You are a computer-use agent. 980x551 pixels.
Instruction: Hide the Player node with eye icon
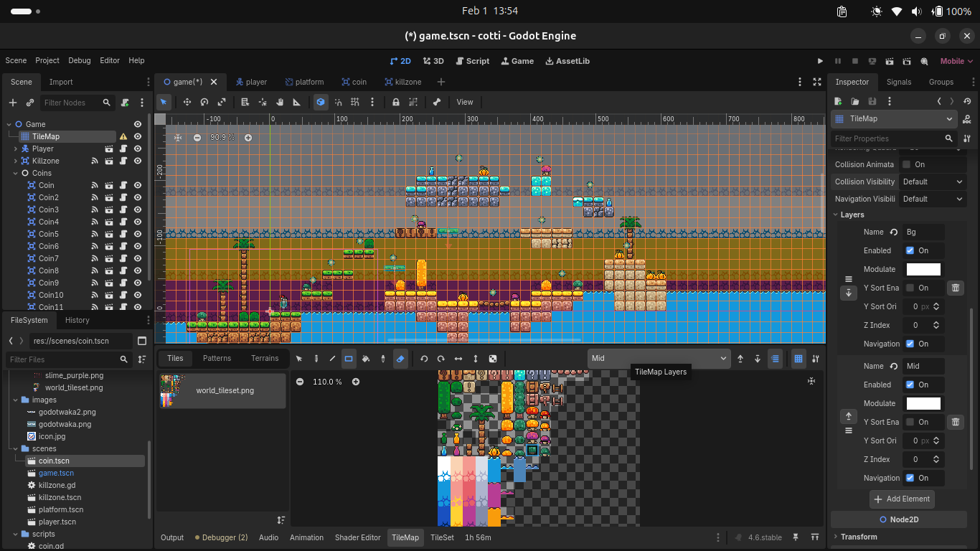(x=138, y=149)
